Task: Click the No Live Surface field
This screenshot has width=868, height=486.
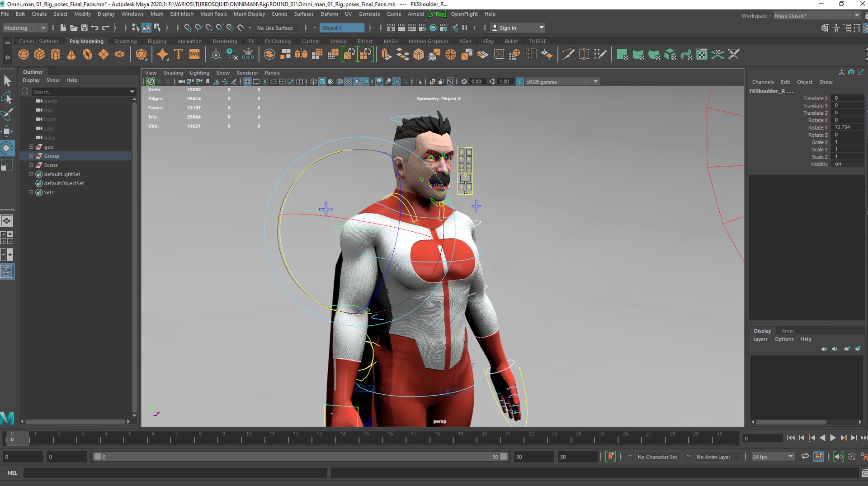Action: point(277,28)
